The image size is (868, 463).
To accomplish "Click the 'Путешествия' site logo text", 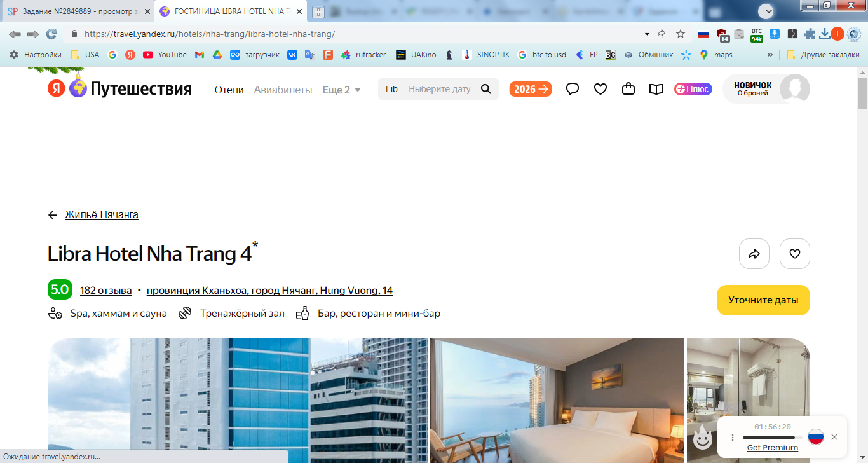I will (x=141, y=89).
